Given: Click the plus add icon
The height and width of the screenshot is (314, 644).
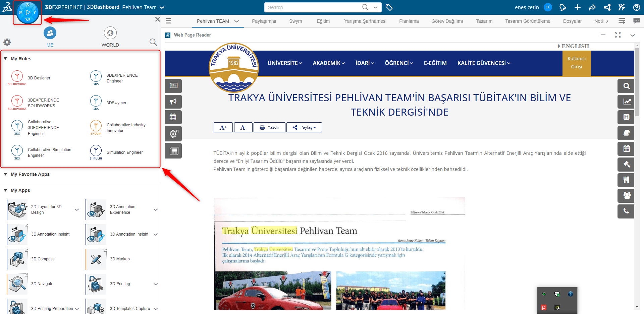Looking at the screenshot, I should [x=578, y=7].
